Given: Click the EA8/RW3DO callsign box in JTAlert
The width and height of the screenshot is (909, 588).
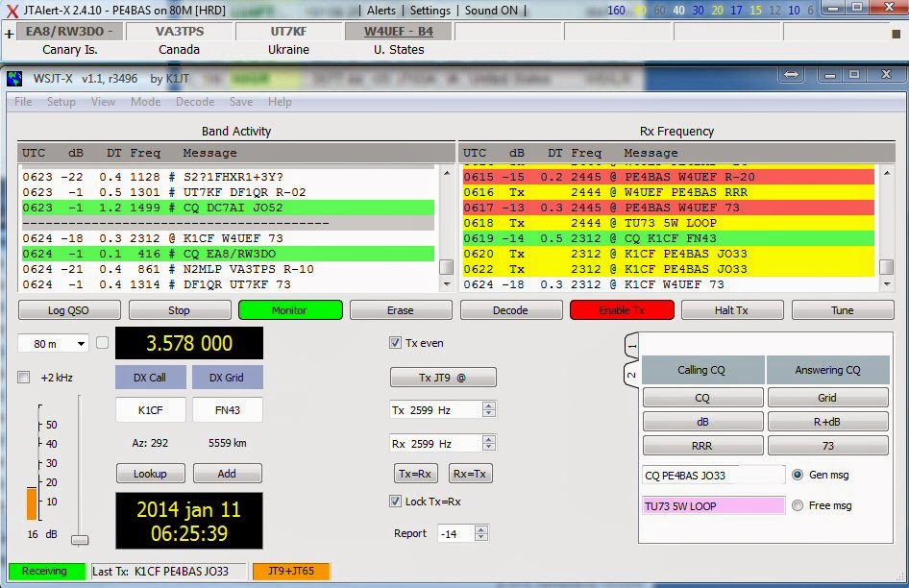Looking at the screenshot, I should [x=69, y=32].
